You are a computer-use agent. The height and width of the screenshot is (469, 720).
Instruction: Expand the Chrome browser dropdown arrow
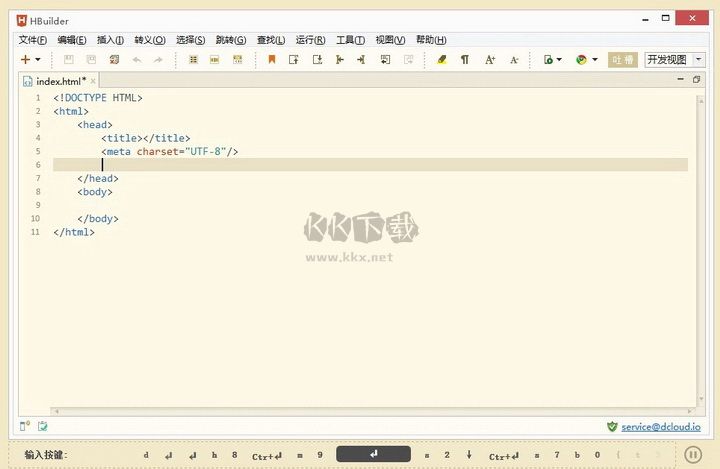click(x=595, y=60)
